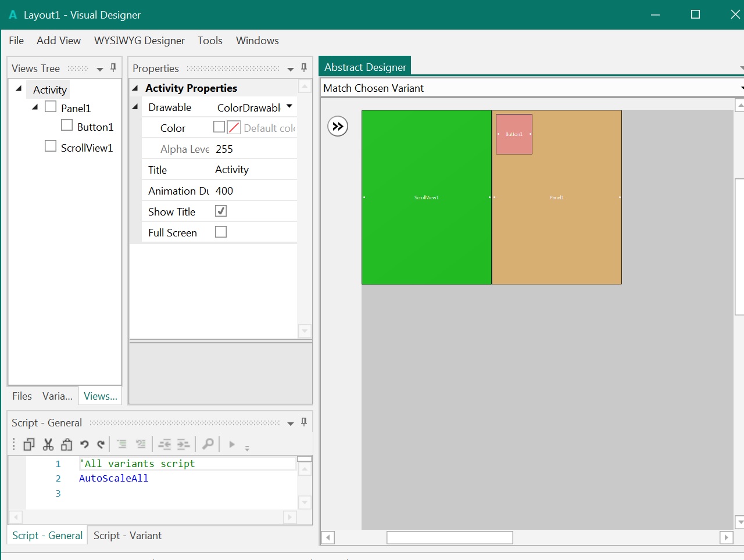Click the double-arrow button in Abstract Designer
Image resolution: width=744 pixels, height=560 pixels.
tap(338, 126)
